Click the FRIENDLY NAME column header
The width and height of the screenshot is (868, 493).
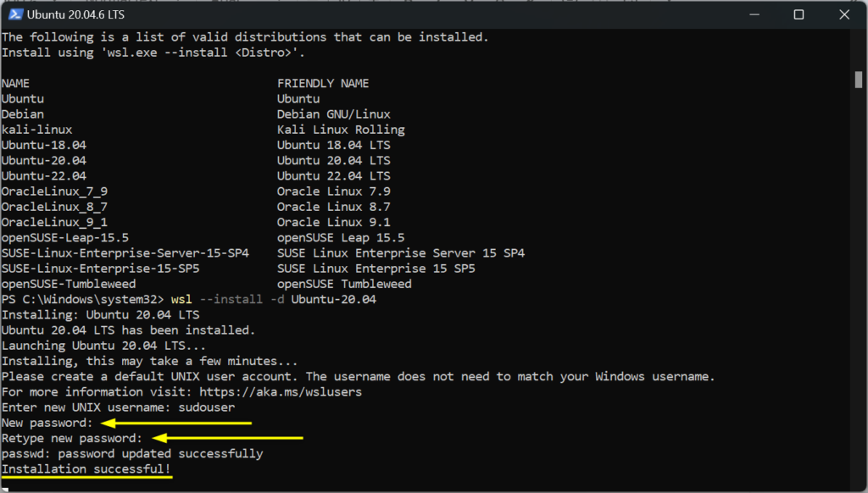pos(322,82)
